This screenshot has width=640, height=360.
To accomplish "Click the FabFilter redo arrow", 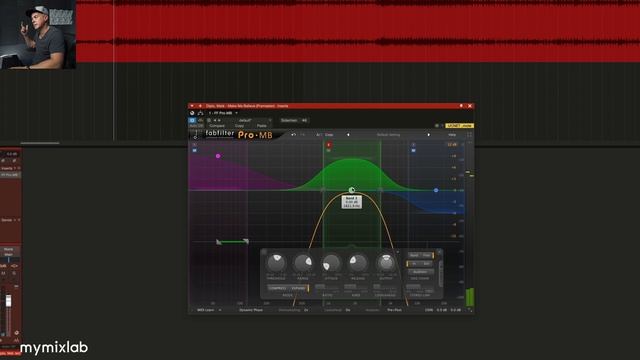I will click(303, 135).
